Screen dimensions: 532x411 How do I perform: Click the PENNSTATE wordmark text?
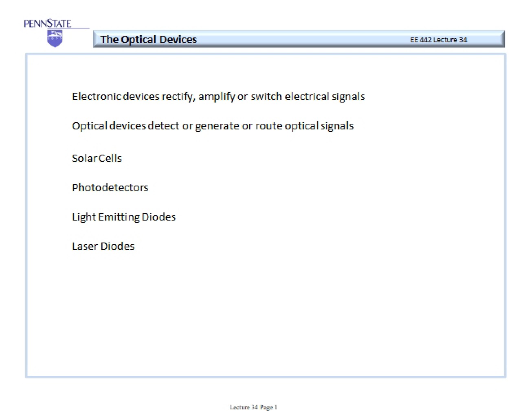[47, 24]
